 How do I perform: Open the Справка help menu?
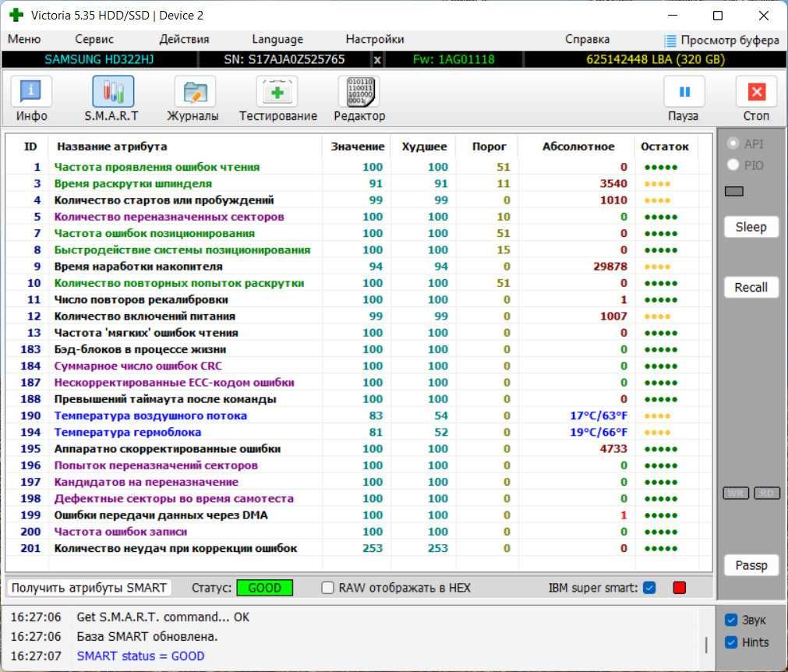pos(587,39)
